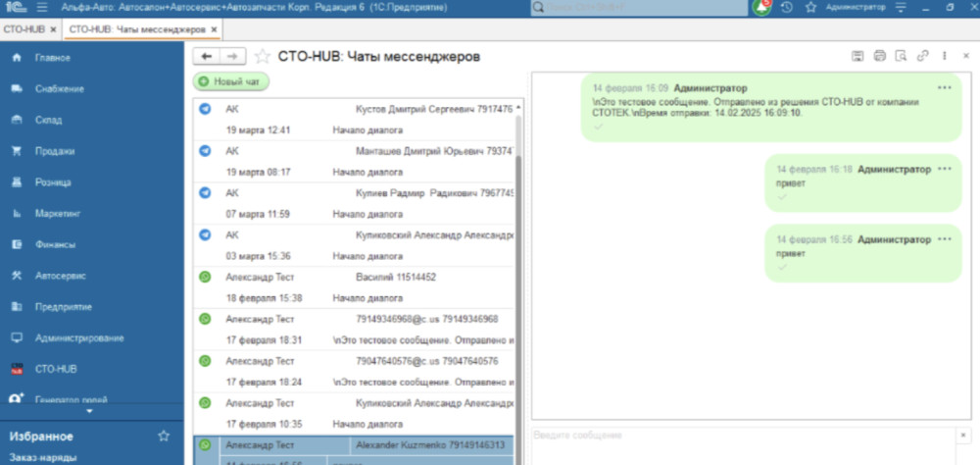The width and height of the screenshot is (980, 465).
Task: Open the history clock icon
Action: 787,8
